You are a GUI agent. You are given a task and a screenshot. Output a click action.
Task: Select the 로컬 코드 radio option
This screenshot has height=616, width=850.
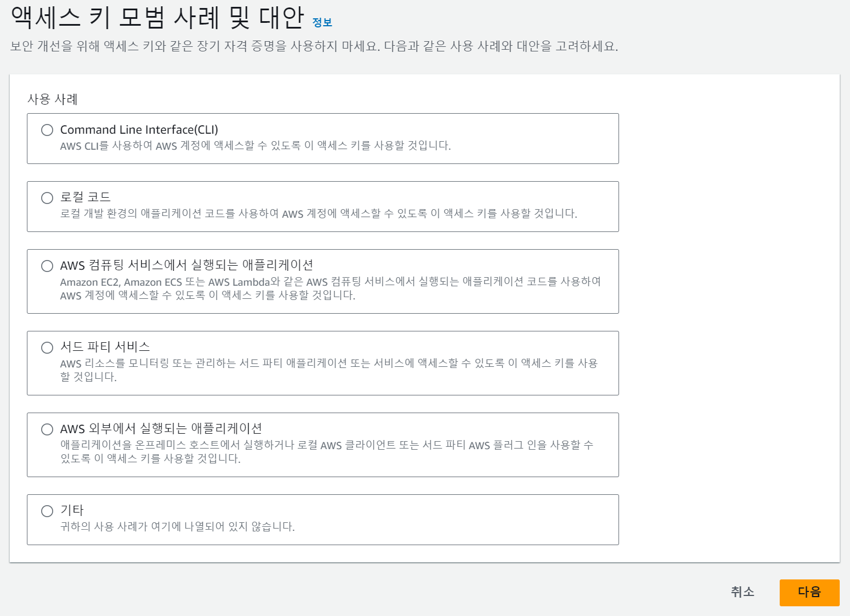pyautogui.click(x=47, y=198)
